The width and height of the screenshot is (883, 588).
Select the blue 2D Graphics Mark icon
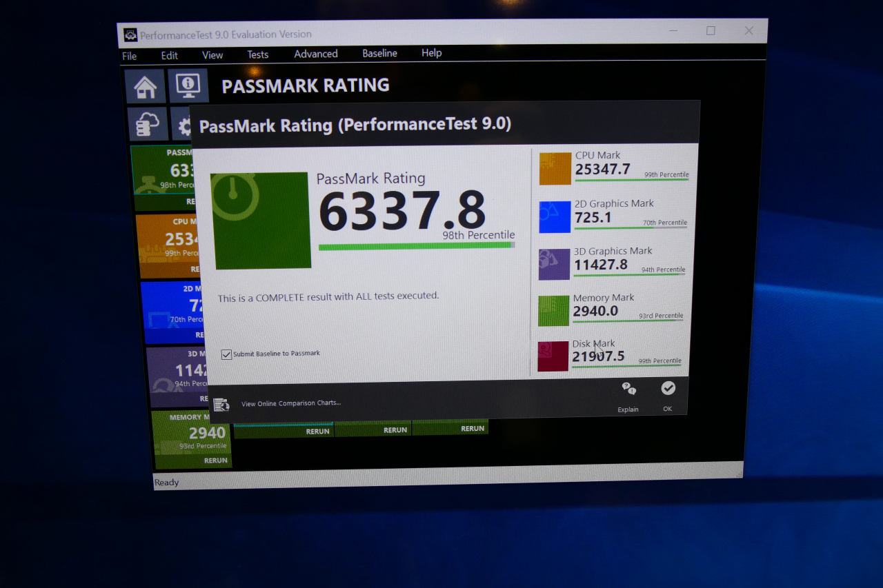point(555,216)
